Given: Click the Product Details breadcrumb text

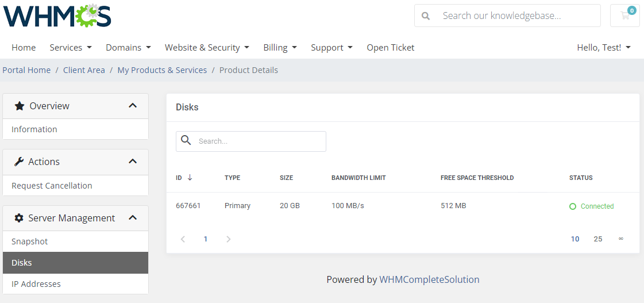Looking at the screenshot, I should [249, 70].
